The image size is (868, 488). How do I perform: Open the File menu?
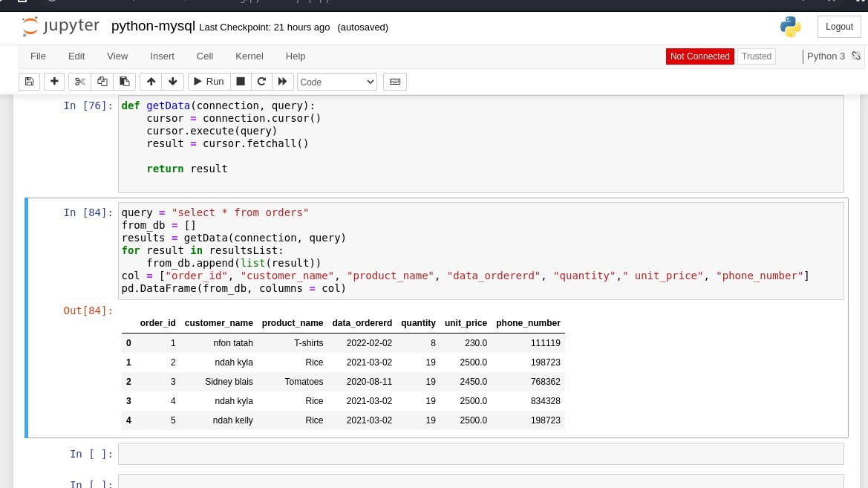38,56
